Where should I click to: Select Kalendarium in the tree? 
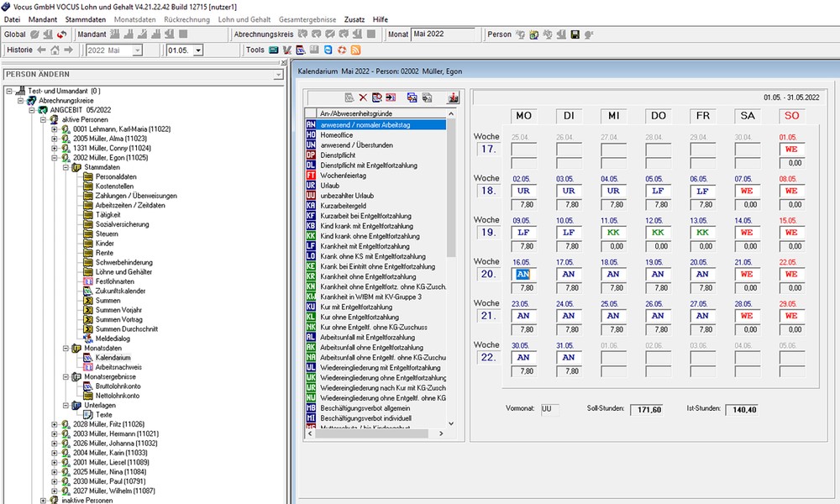click(113, 357)
